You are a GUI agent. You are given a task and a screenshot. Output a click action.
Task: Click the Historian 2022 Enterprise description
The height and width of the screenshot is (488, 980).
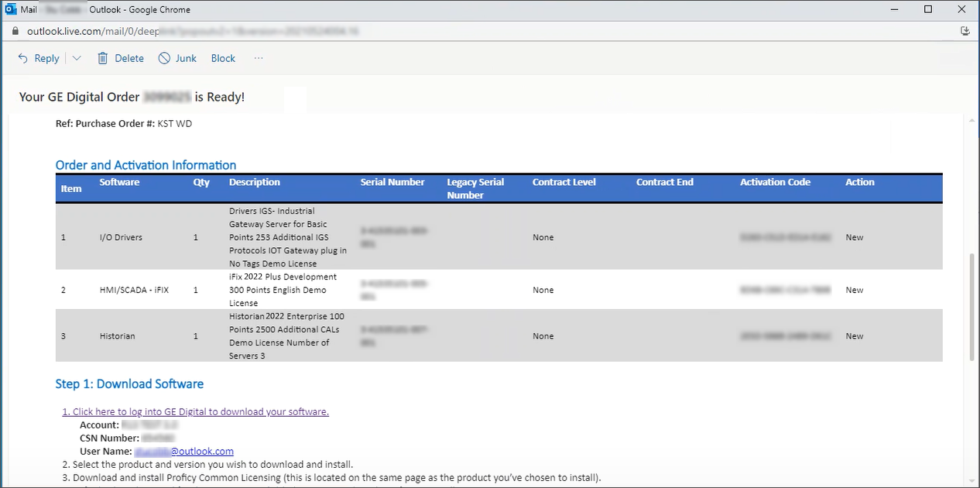286,336
